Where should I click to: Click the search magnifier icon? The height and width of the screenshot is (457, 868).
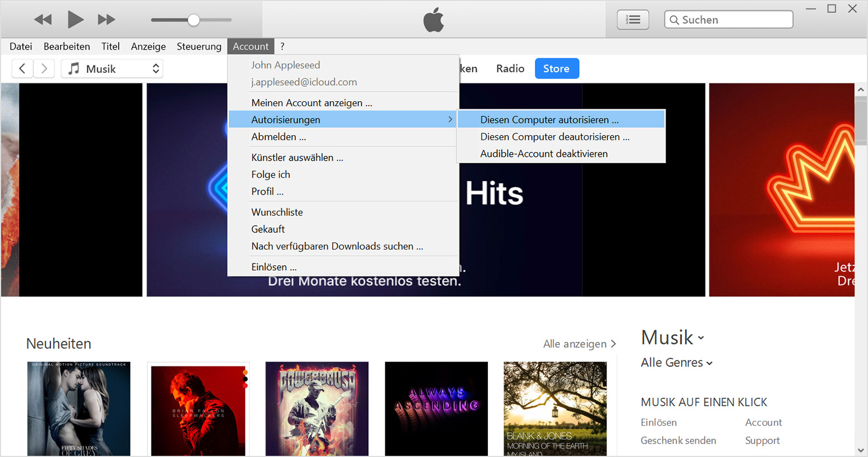(674, 20)
